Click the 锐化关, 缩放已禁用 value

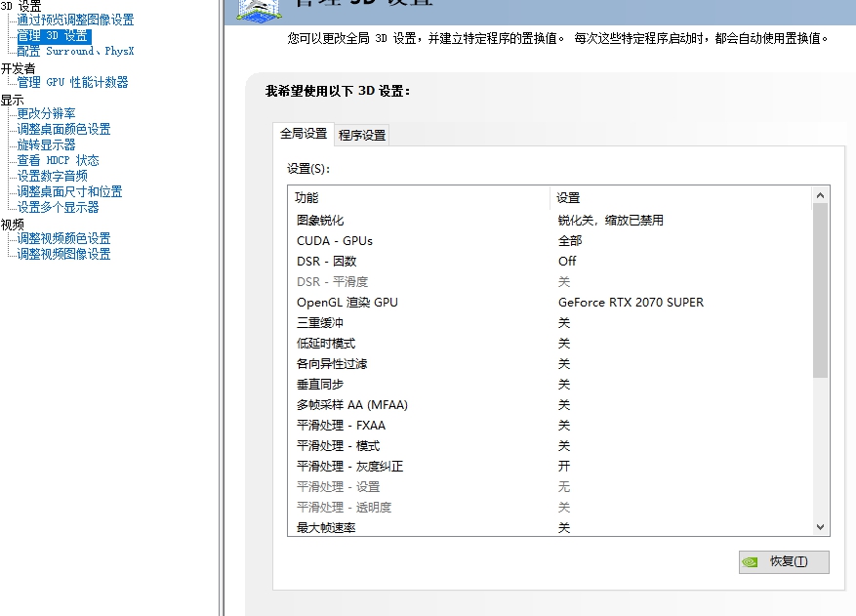click(610, 221)
